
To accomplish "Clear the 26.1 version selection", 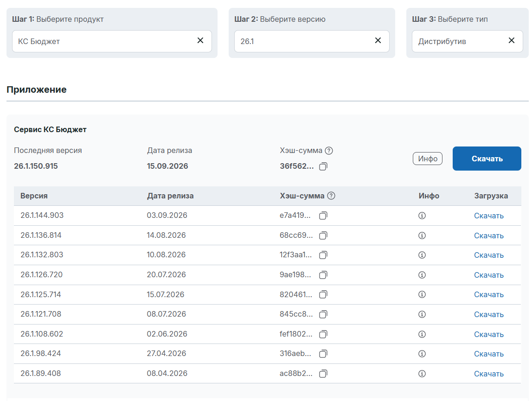I will click(378, 41).
